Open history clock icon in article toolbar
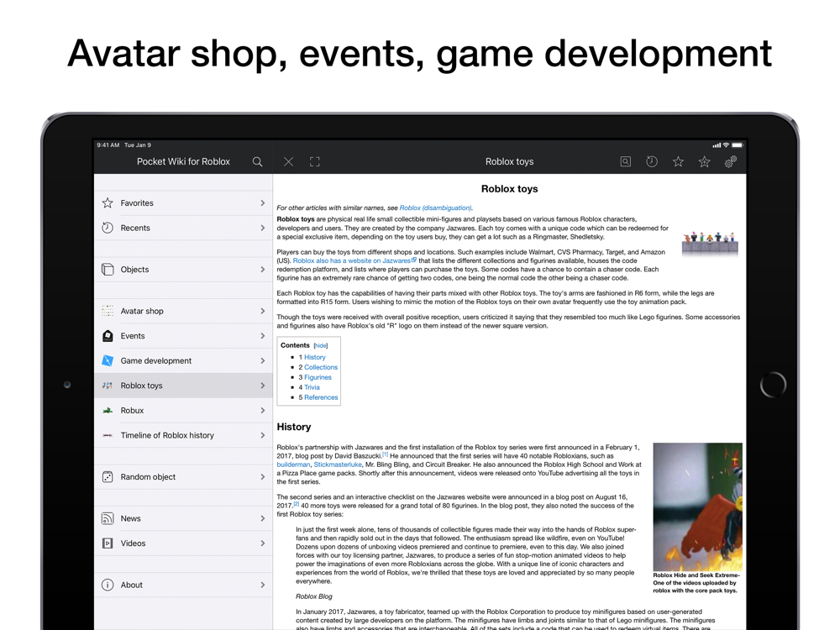This screenshot has width=840, height=630. pos(652,161)
